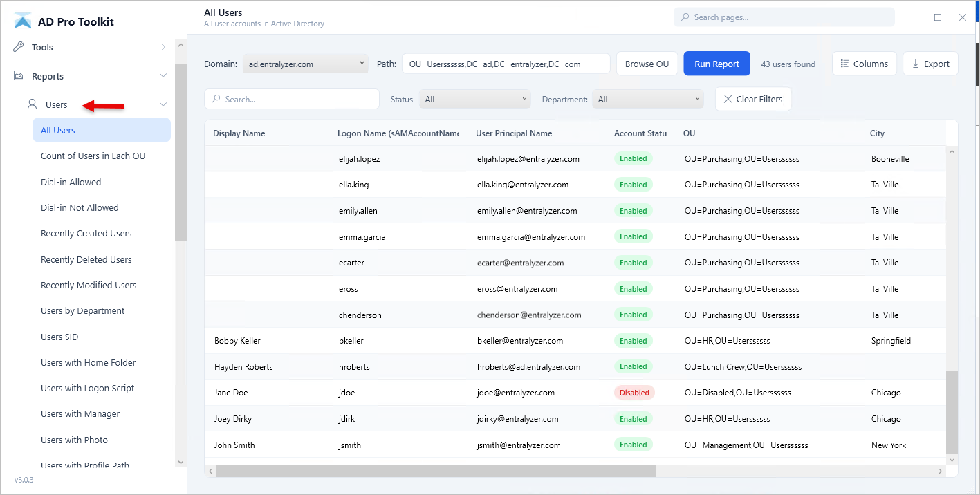Viewport: 980px width, 495px height.
Task: Click inside the Path input field
Action: click(506, 63)
